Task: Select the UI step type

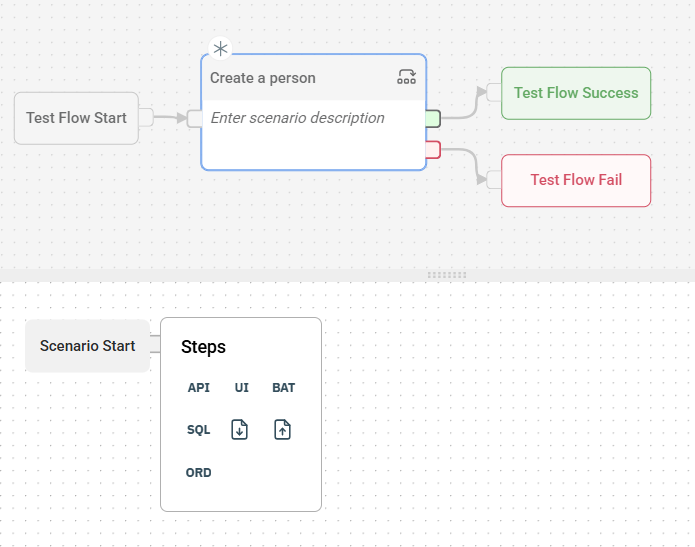Action: [241, 388]
